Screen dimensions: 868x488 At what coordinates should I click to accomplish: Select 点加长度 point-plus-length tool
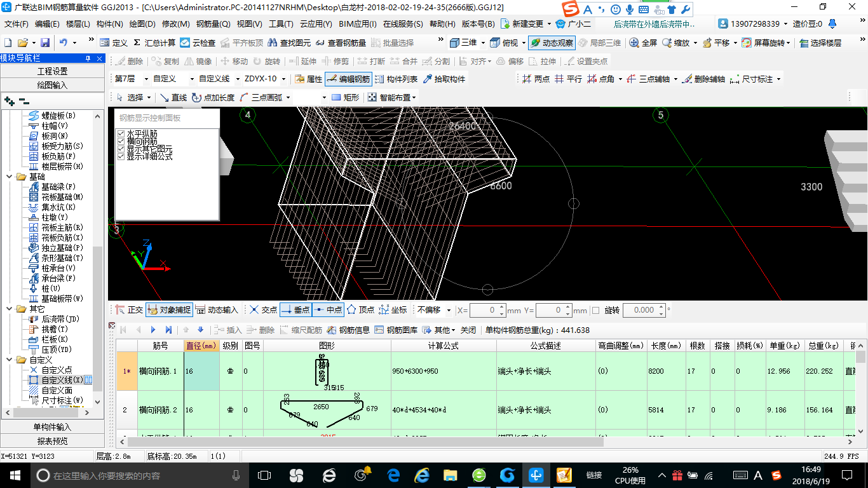pos(214,97)
